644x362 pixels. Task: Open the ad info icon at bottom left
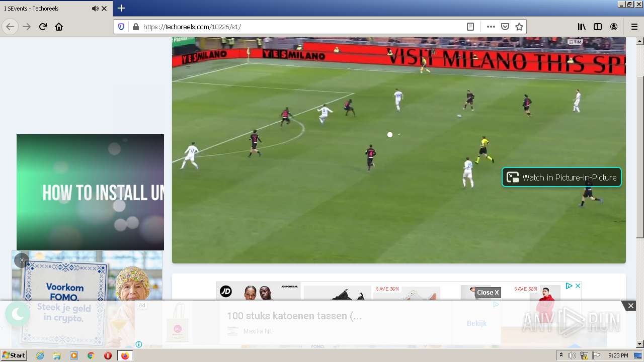click(139, 344)
